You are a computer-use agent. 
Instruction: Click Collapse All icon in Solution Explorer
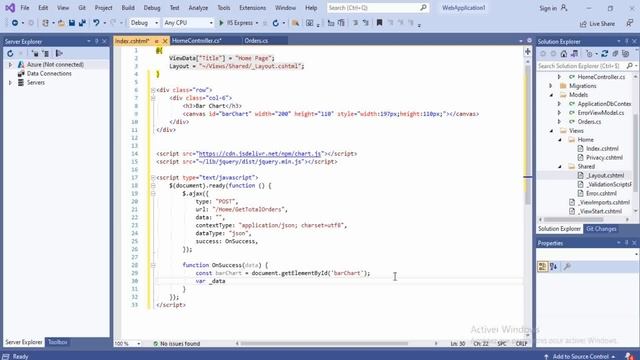click(x=615, y=53)
